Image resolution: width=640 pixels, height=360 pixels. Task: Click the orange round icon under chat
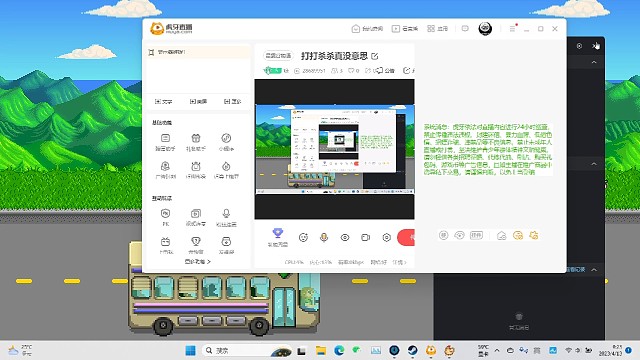tap(518, 235)
